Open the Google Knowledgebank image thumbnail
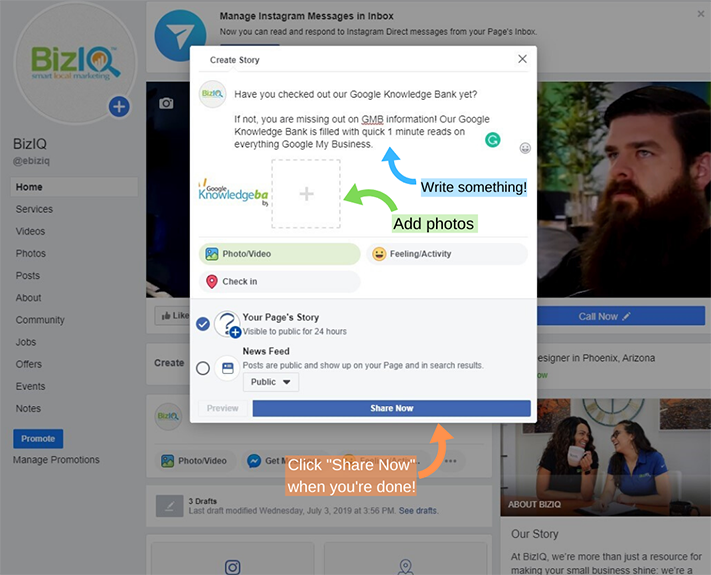This screenshot has height=575, width=711. tap(233, 194)
